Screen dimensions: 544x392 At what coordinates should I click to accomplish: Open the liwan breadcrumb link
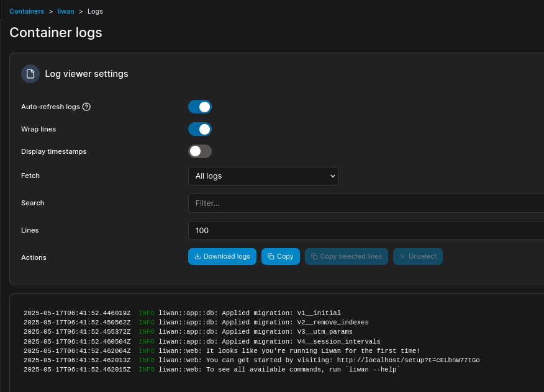66,11
